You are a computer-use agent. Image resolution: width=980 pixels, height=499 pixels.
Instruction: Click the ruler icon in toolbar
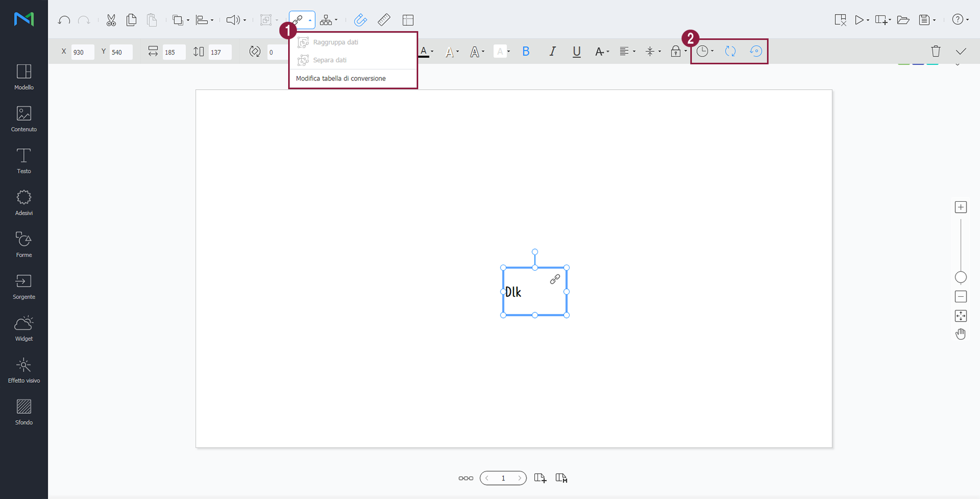[384, 20]
